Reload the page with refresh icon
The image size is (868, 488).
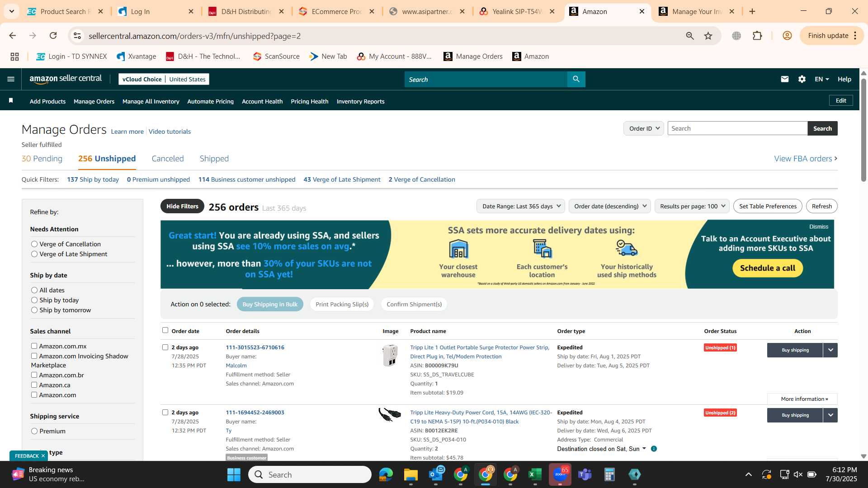click(53, 36)
